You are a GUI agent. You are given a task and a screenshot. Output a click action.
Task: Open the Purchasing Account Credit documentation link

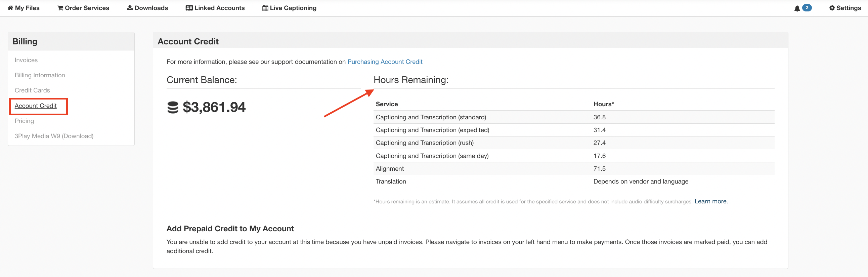[385, 62]
